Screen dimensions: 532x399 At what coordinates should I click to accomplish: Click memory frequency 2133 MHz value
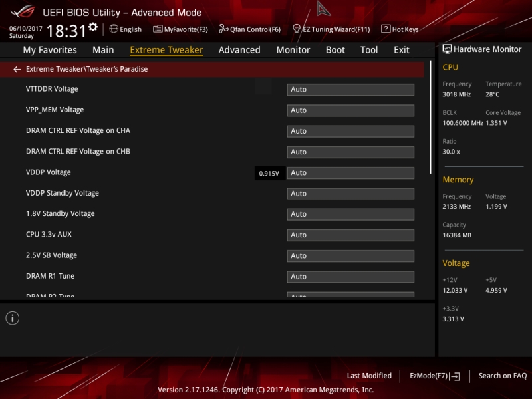[456, 207]
